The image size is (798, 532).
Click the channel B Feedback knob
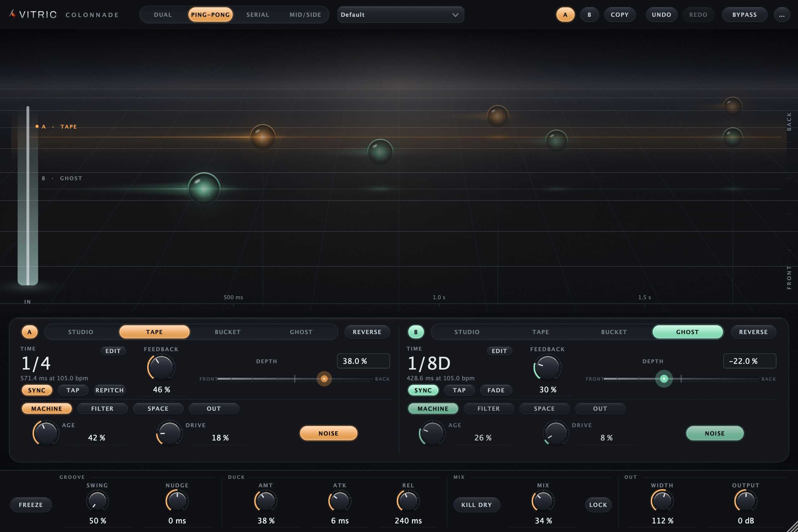point(547,367)
